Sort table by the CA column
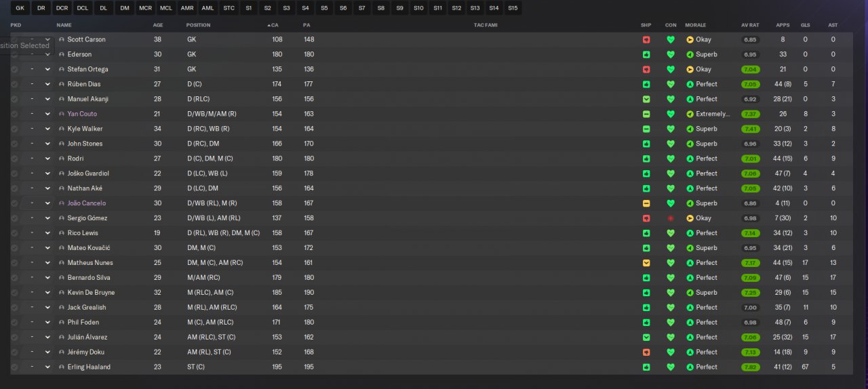The width and height of the screenshot is (868, 389). coord(274,25)
